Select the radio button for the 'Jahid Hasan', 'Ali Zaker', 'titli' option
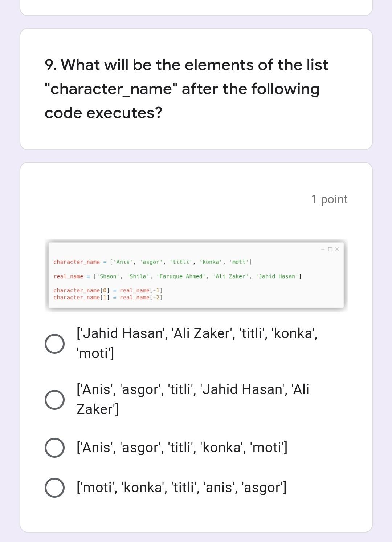This screenshot has height=542, width=392. tap(54, 344)
